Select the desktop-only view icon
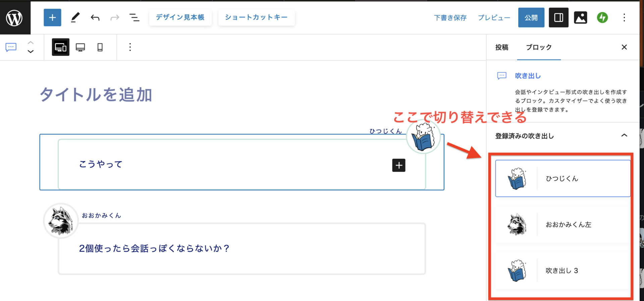Image resolution: width=644 pixels, height=301 pixels. click(x=80, y=47)
